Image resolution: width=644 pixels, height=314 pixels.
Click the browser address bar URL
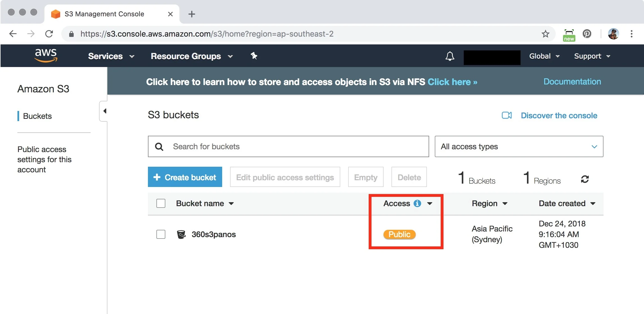(x=207, y=34)
